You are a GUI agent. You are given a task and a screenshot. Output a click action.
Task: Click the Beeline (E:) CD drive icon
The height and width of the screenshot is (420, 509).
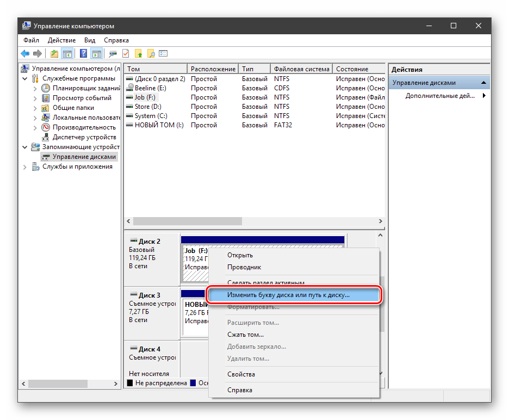[129, 88]
